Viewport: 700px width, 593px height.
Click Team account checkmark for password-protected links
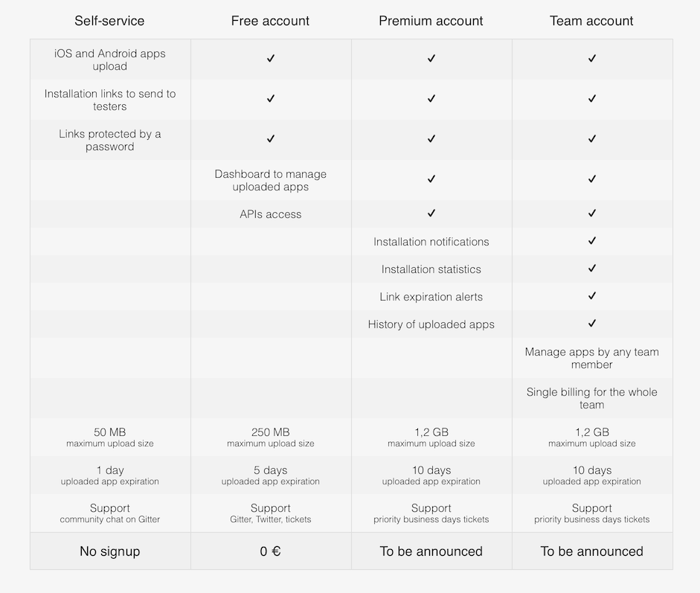[592, 139]
